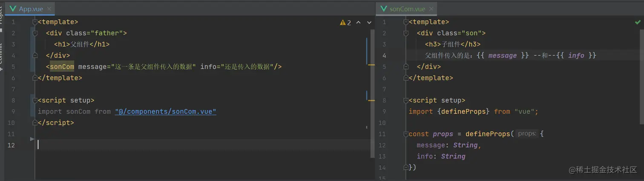
Task: Click the <h1>父组件</h1> heading line
Action: click(82, 44)
